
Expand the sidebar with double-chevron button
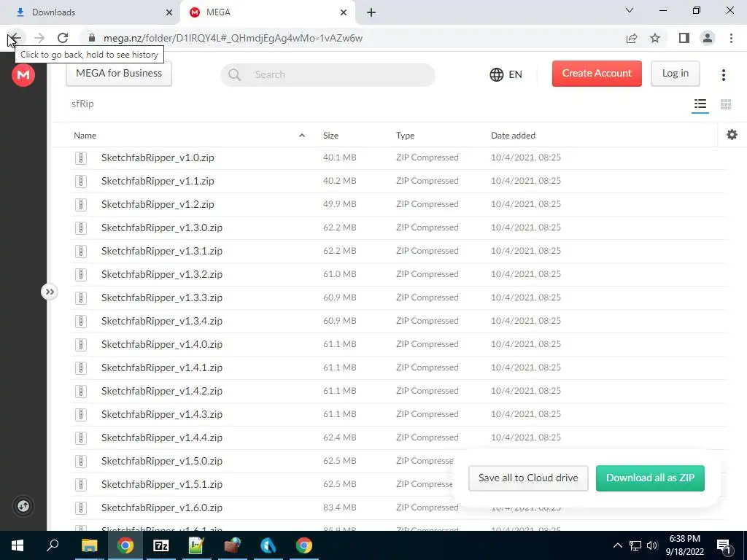[50, 292]
